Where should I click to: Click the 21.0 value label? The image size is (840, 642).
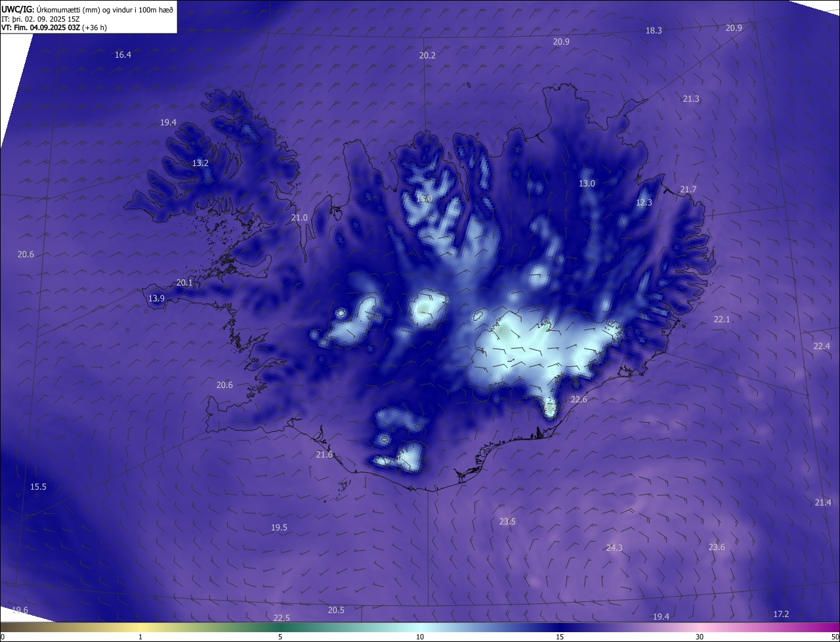(299, 218)
